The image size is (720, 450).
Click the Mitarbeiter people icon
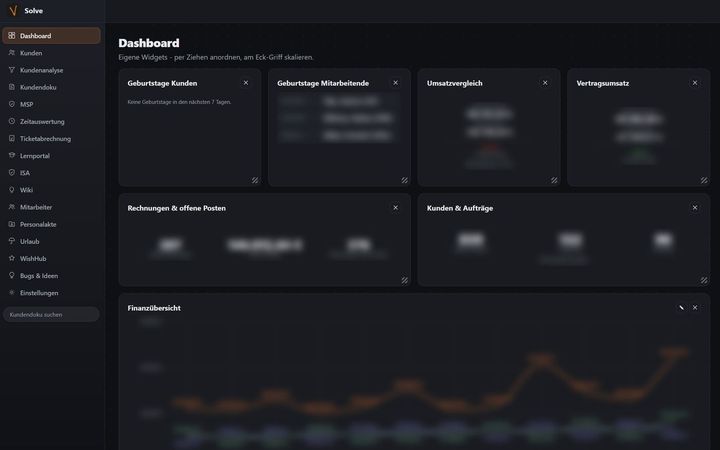12,207
